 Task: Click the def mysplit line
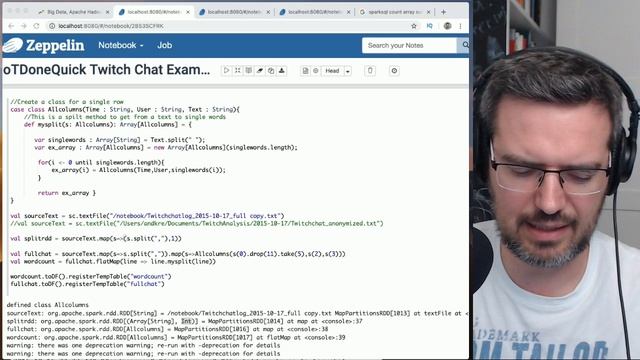tap(107, 124)
